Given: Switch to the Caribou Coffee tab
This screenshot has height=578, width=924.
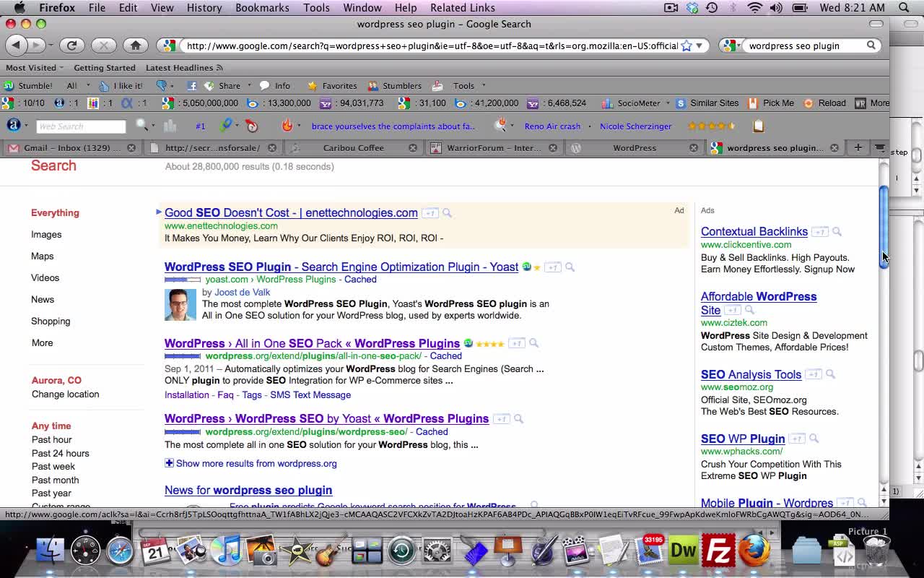Looking at the screenshot, I should tap(354, 147).
